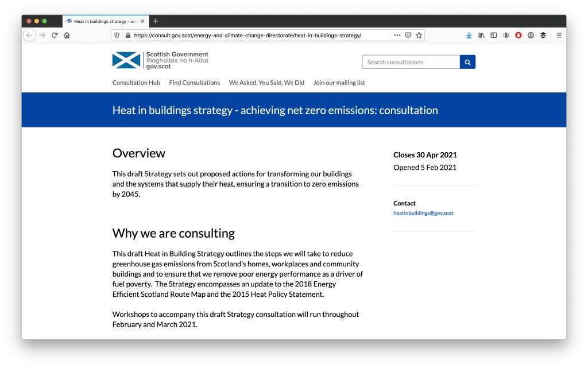Click the Overview heading
Screen dimensions: 588x368
[139, 153]
